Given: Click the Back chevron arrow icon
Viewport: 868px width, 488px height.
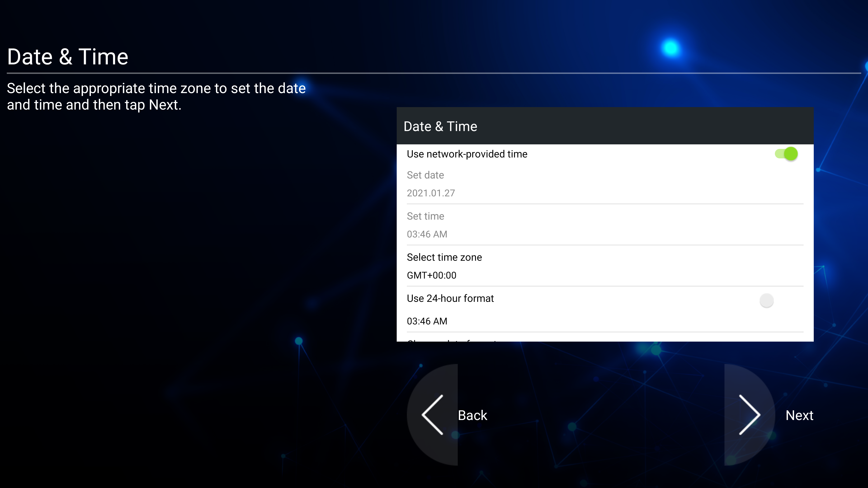Looking at the screenshot, I should 432,415.
